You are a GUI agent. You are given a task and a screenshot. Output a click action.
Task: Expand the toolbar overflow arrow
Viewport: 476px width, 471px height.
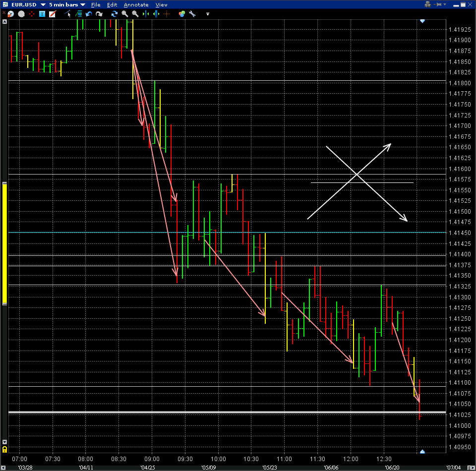[208, 14]
